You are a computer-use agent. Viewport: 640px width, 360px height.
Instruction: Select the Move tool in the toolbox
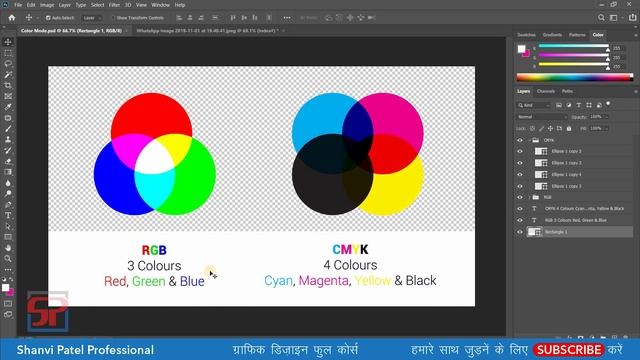[8, 42]
